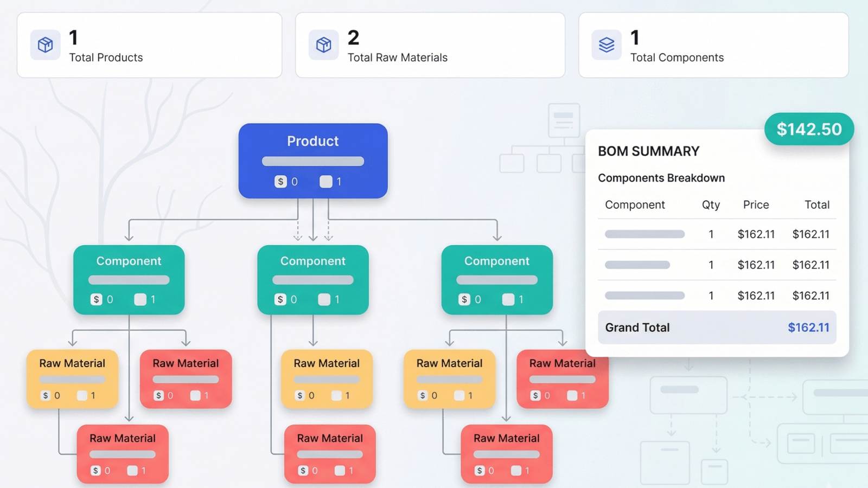Click the green $142.50 price badge
868x488 pixels.
pos(809,129)
